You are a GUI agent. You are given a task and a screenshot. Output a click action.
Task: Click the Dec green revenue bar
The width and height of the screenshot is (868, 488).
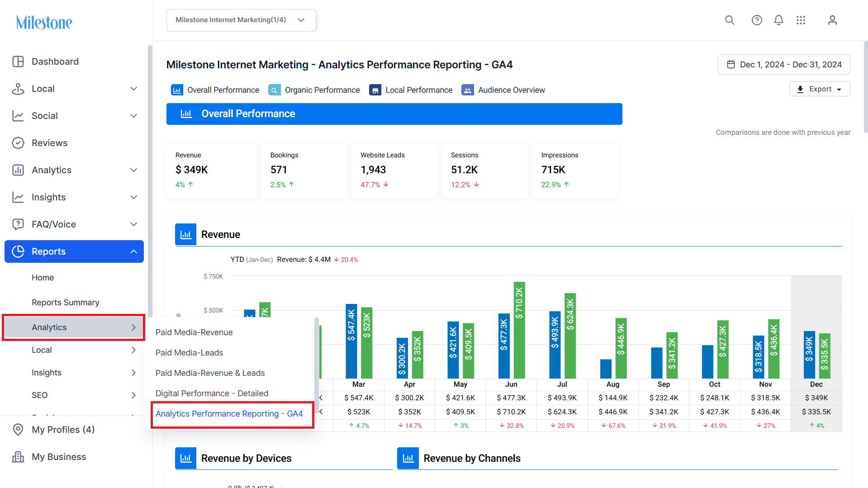(x=825, y=356)
